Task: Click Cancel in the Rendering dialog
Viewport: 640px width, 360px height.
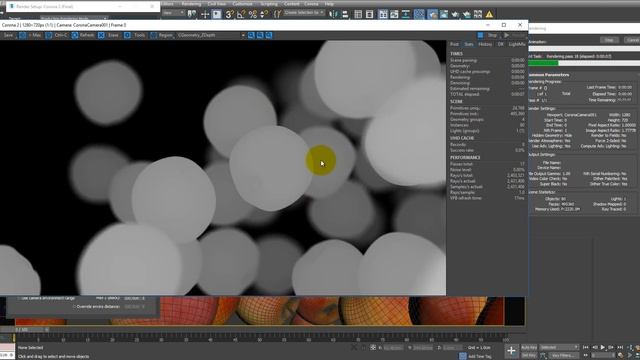Action: point(632,40)
